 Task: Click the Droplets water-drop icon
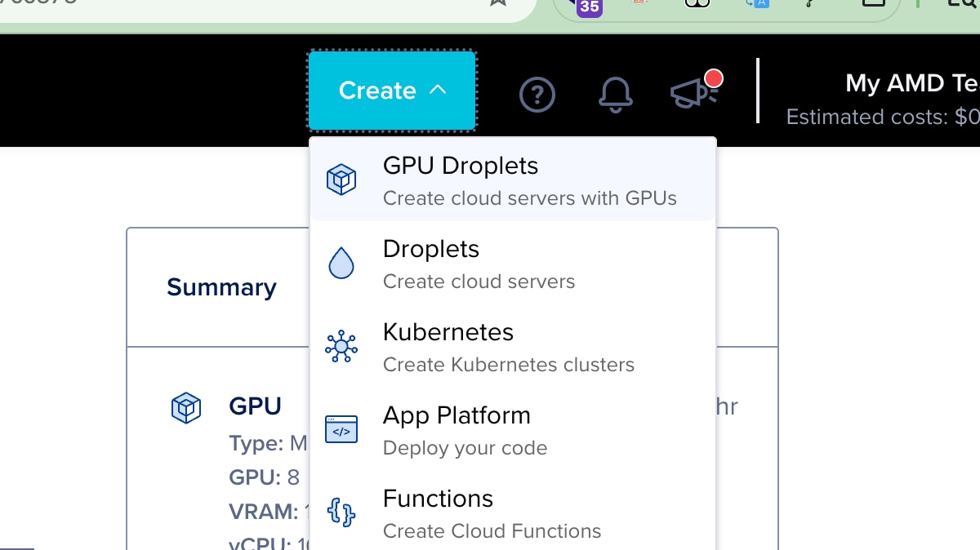click(341, 263)
